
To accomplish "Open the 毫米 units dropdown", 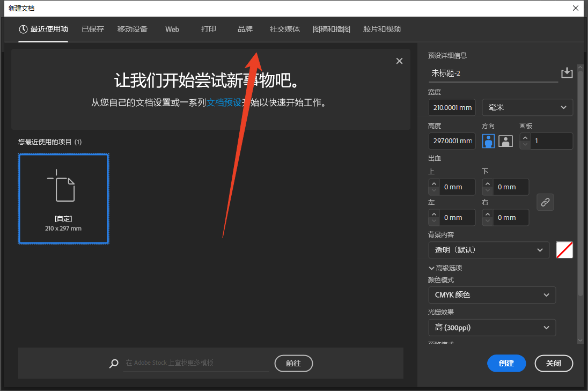I will (x=527, y=107).
